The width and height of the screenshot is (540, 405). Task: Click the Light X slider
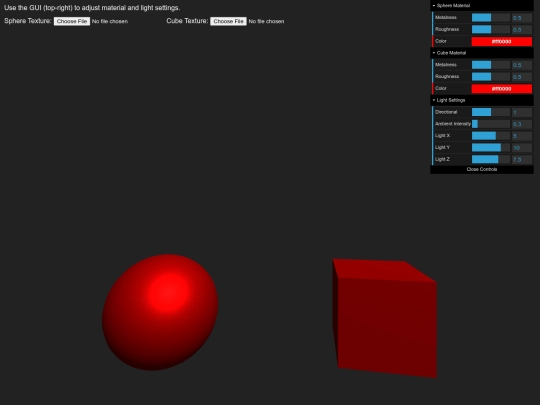pyautogui.click(x=491, y=136)
